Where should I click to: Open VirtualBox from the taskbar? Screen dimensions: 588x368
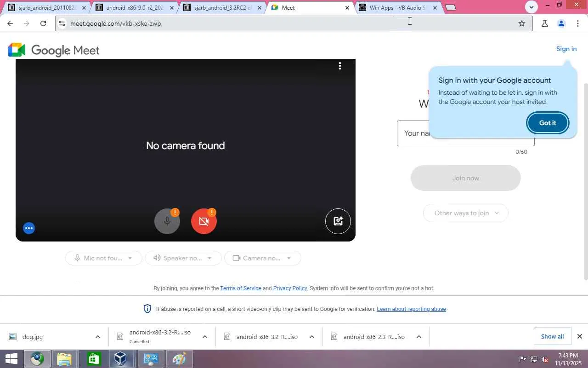pyautogui.click(x=121, y=359)
